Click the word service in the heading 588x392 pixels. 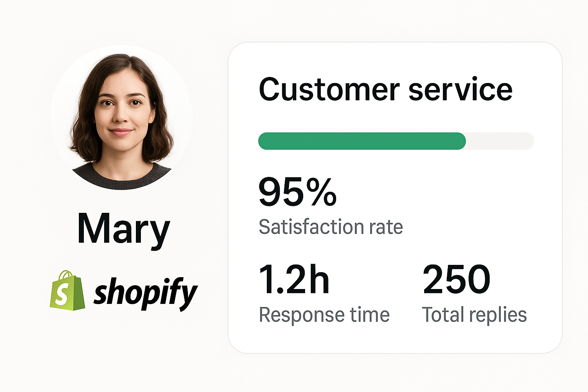point(460,90)
